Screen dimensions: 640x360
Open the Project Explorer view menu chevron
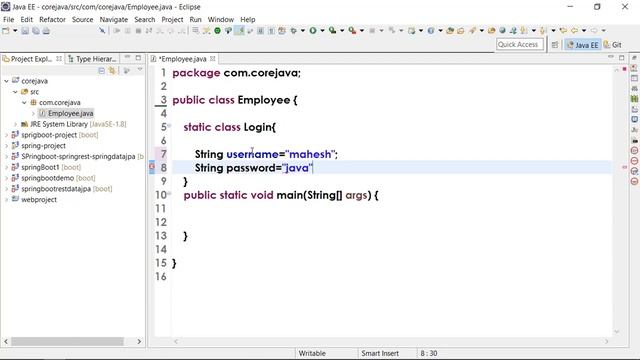point(140,70)
